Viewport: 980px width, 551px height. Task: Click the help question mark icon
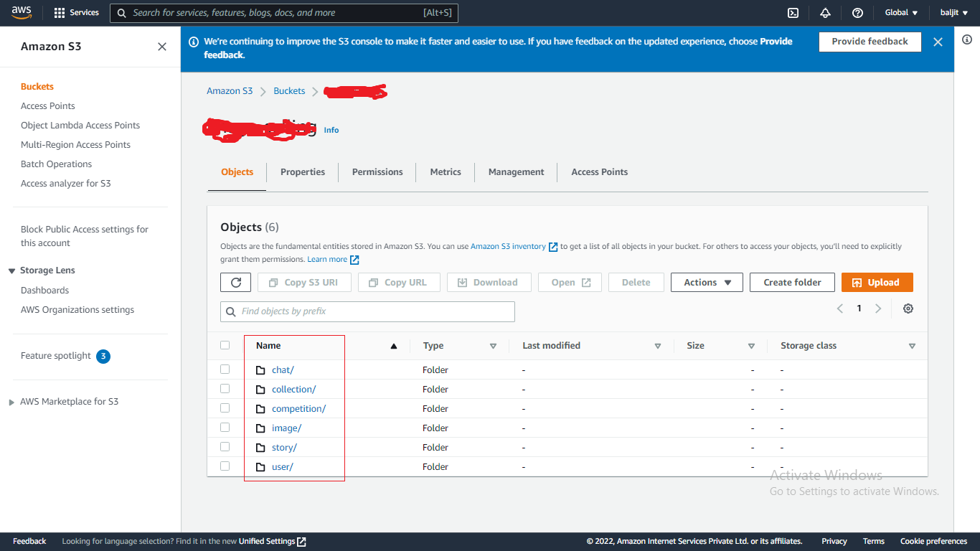[x=857, y=13]
